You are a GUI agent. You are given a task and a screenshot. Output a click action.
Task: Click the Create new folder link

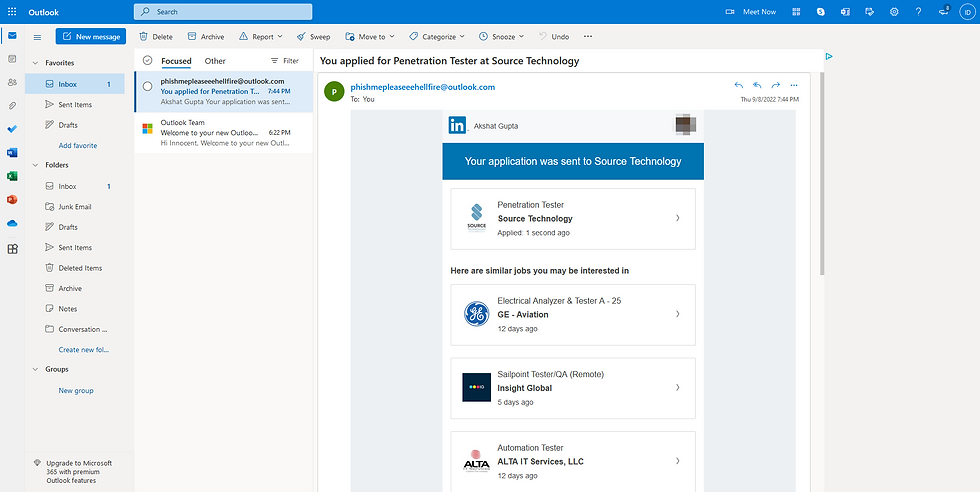pos(84,350)
